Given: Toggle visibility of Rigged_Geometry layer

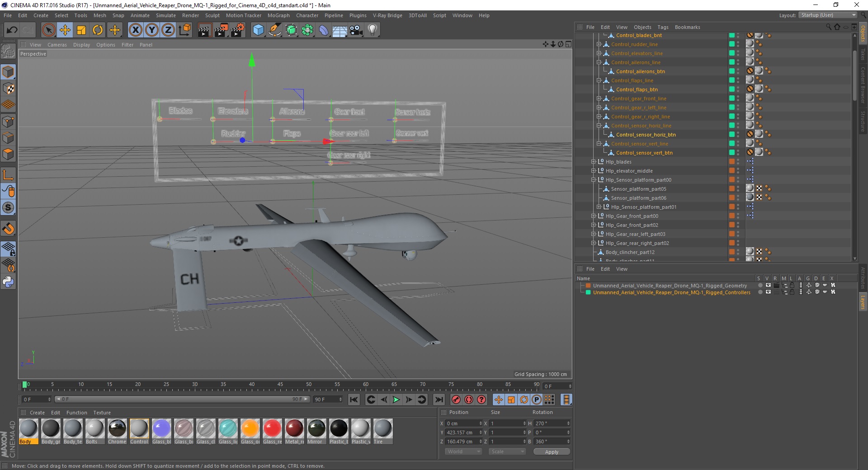Looking at the screenshot, I should pos(768,286).
